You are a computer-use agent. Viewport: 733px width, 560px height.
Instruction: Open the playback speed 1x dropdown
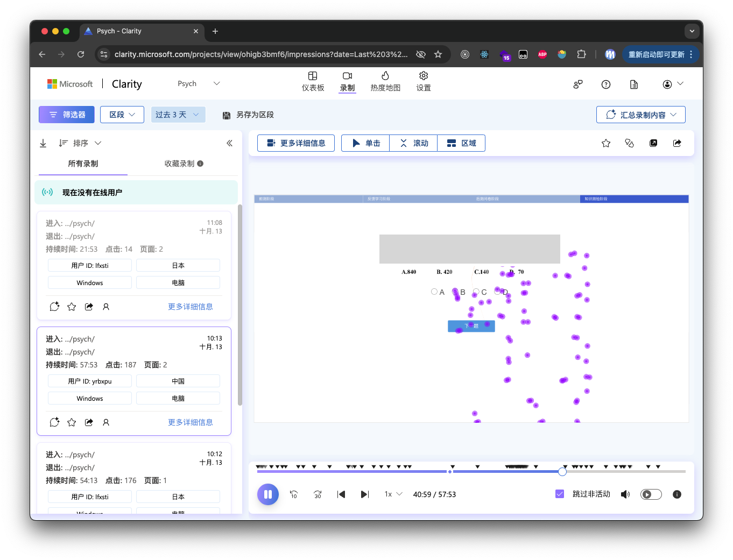coord(393,494)
